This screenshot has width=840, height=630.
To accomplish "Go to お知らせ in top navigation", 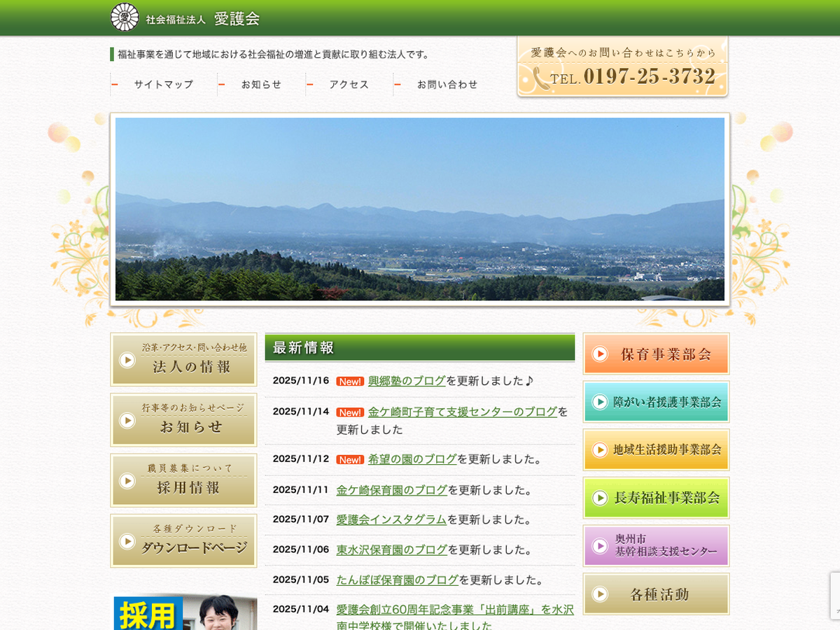I will click(x=261, y=85).
